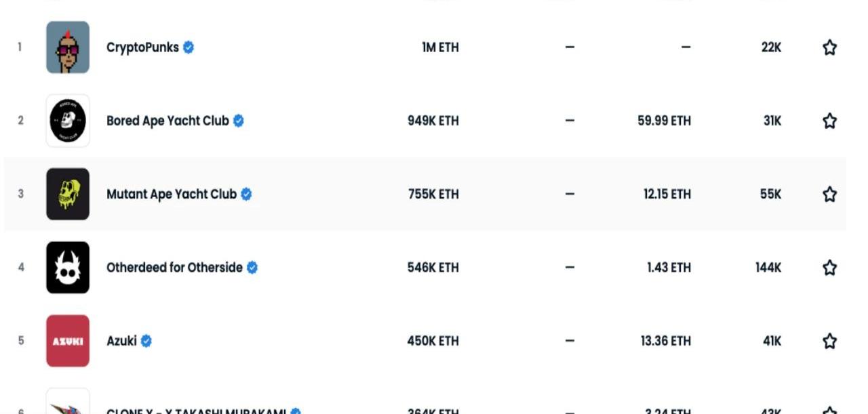Click the red Azuki collection logo
The image size is (868, 414).
click(68, 341)
